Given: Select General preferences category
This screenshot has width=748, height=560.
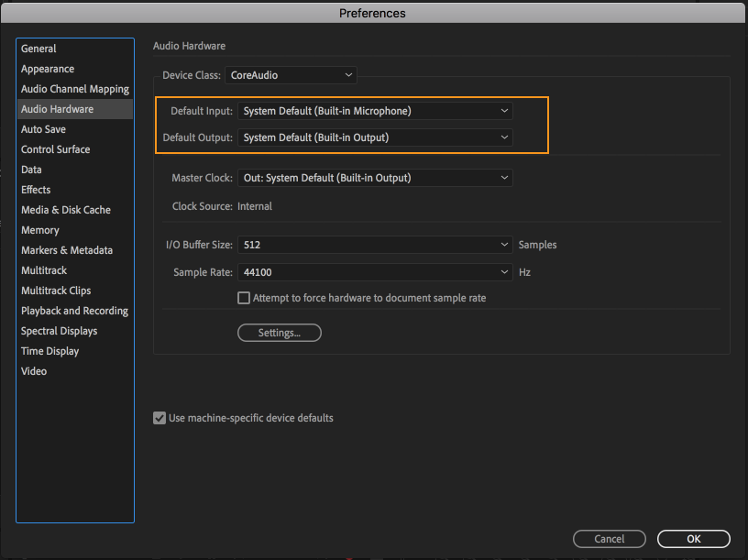Looking at the screenshot, I should (x=38, y=49).
